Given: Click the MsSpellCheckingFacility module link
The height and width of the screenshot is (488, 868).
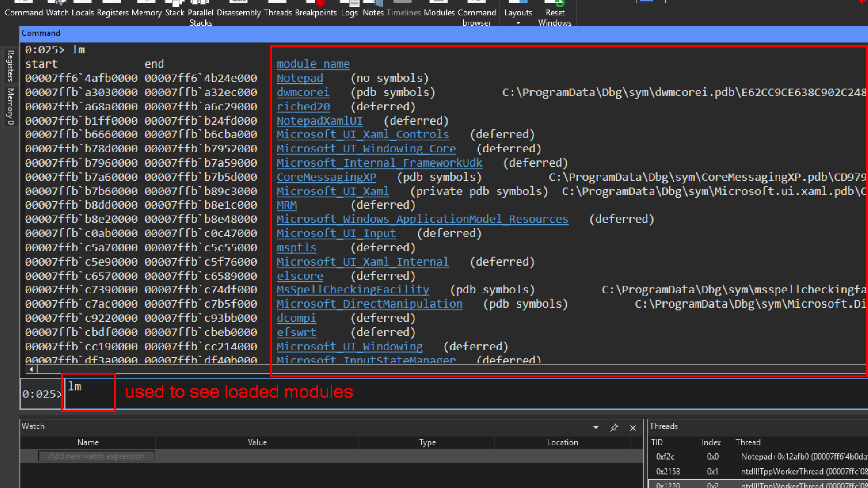Looking at the screenshot, I should coord(353,290).
